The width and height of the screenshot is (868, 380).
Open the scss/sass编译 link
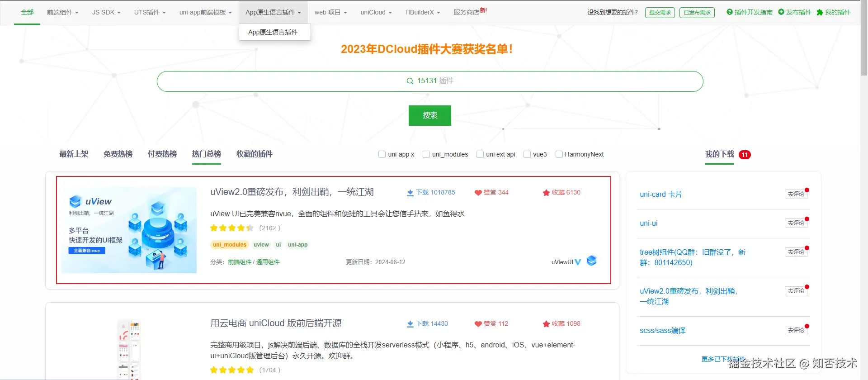[663, 331]
